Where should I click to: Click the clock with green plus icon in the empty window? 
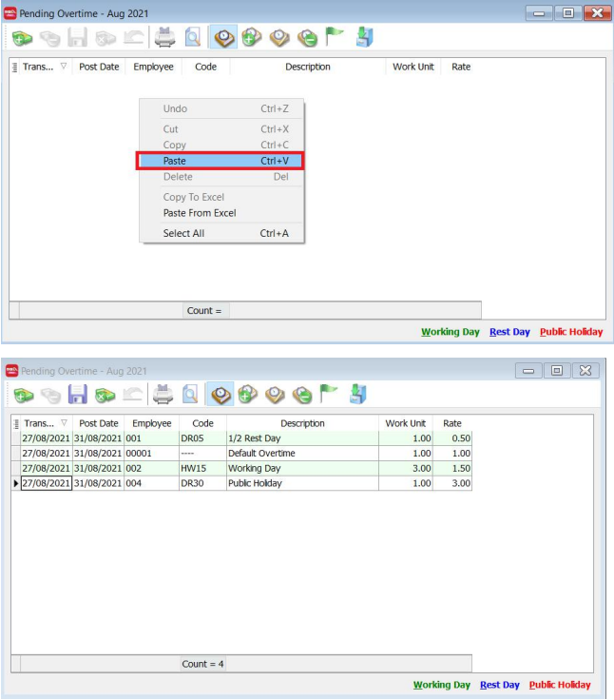click(252, 37)
